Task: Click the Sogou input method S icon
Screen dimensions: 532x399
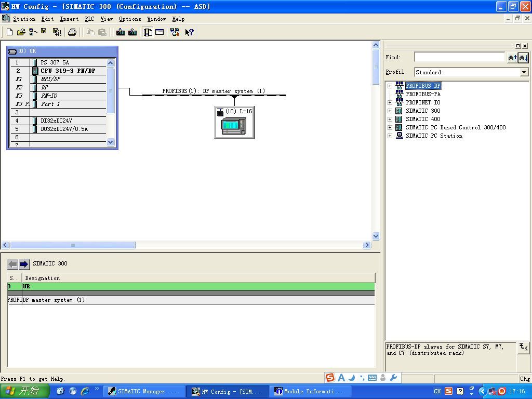Action: tap(330, 377)
